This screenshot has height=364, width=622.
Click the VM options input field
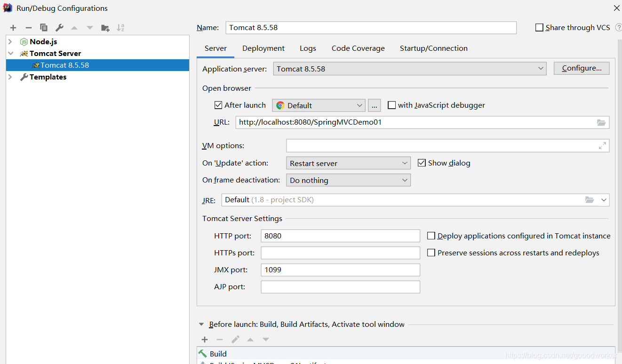tap(447, 146)
